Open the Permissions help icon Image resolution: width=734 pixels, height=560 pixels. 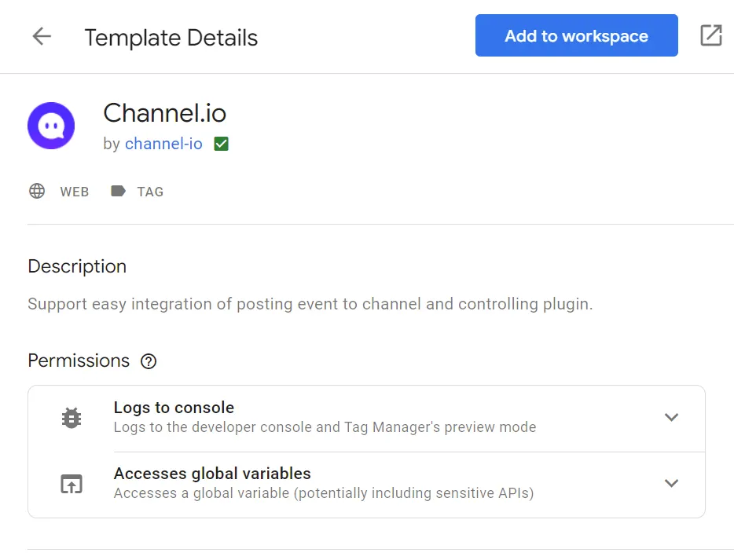(148, 361)
